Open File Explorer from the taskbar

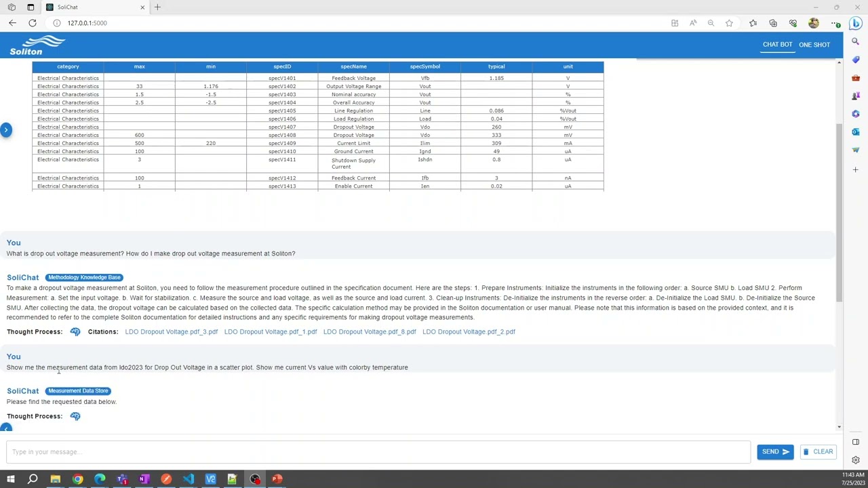tap(55, 479)
